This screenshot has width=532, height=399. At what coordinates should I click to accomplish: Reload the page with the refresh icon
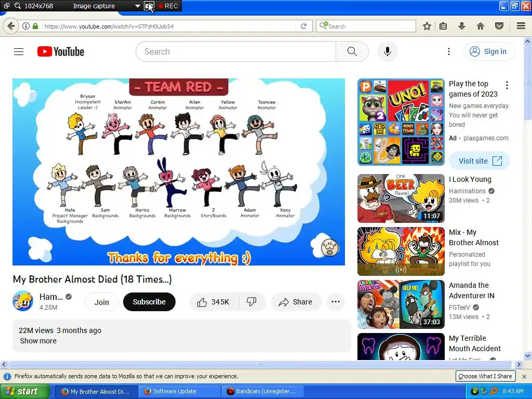(303, 26)
